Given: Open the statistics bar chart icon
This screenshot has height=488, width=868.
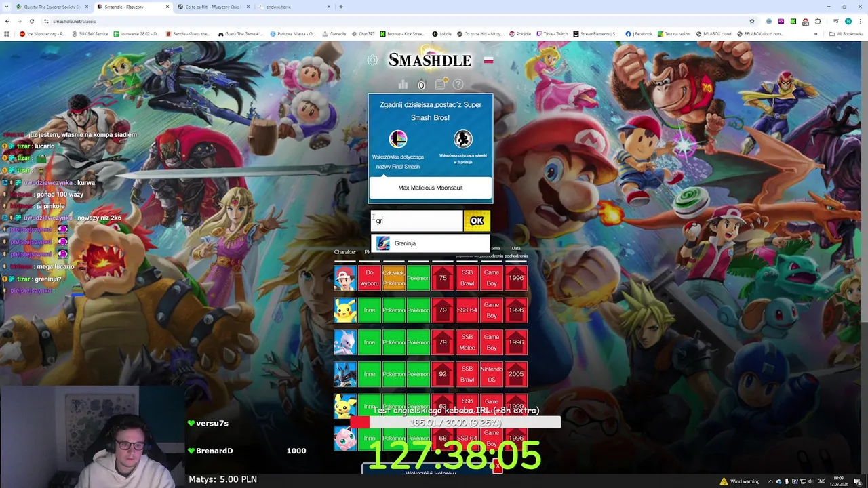Looking at the screenshot, I should [x=403, y=85].
